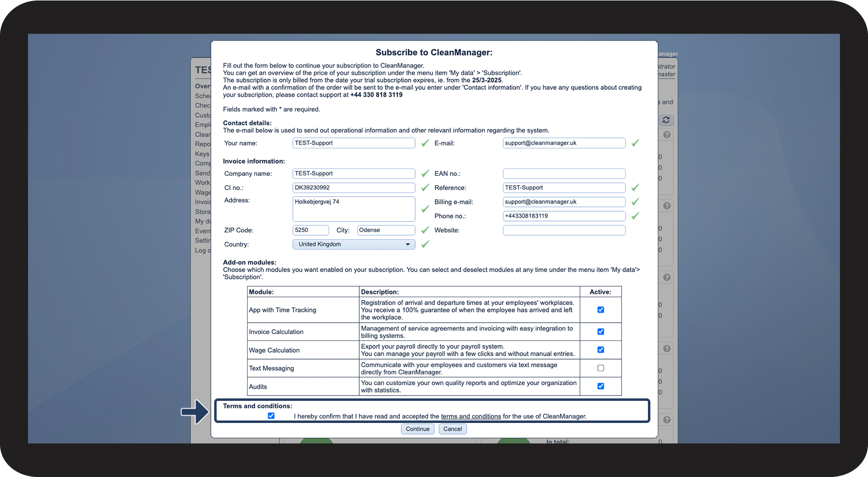Click the 'Wage Calculation' module name cell
This screenshot has height=477, width=868.
tap(303, 350)
